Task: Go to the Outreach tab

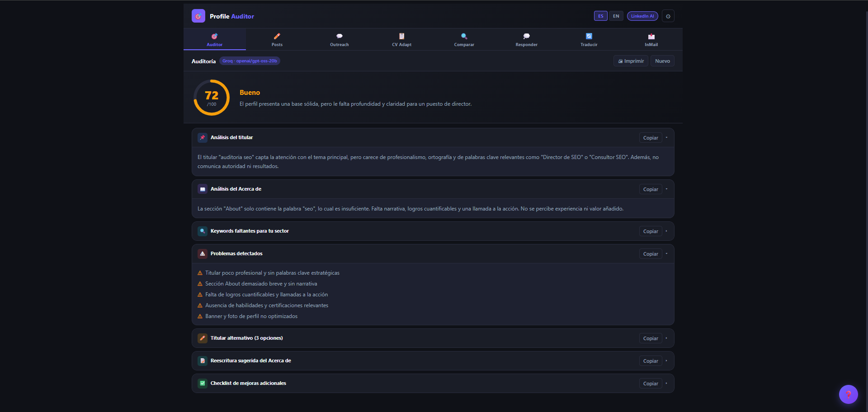Action: (340, 40)
